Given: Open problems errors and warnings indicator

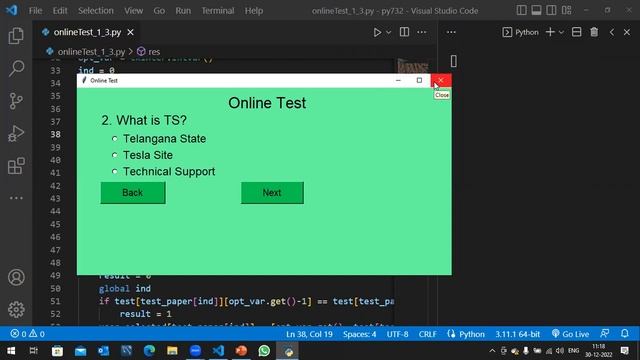Looking at the screenshot, I should point(27,334).
